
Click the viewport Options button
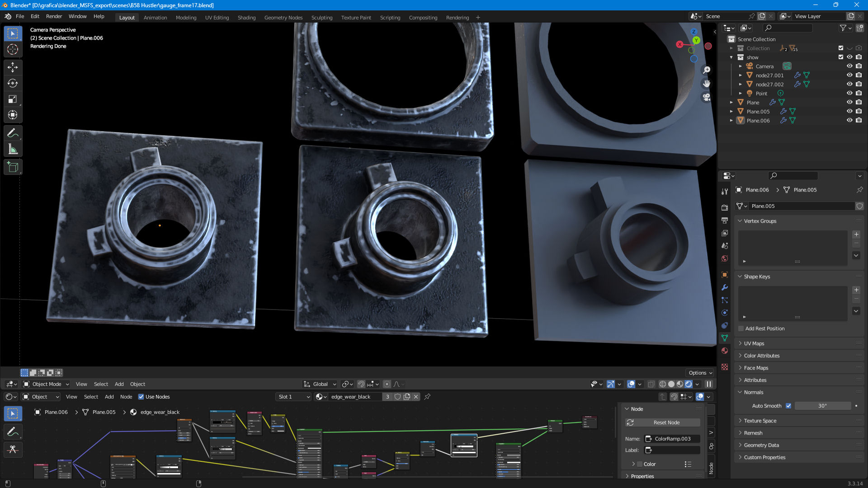[x=700, y=373]
